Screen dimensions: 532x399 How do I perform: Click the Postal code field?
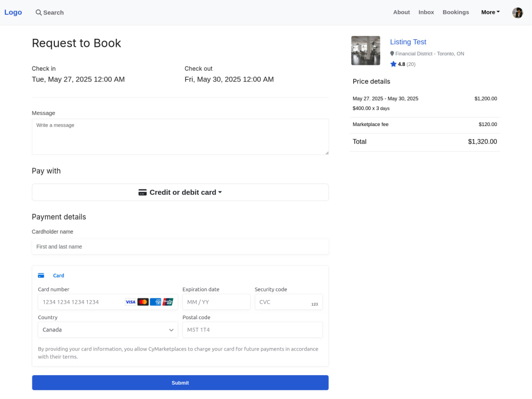click(252, 330)
